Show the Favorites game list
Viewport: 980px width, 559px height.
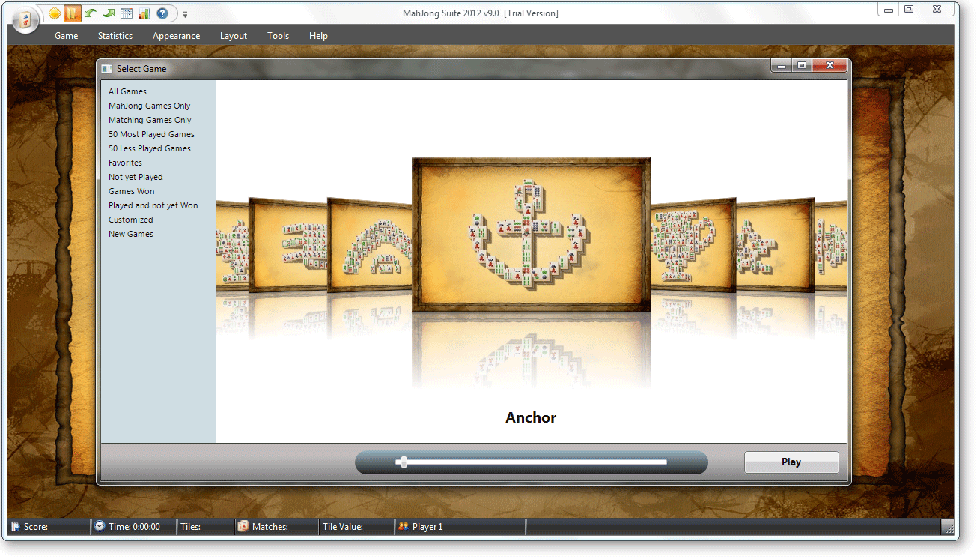(125, 163)
